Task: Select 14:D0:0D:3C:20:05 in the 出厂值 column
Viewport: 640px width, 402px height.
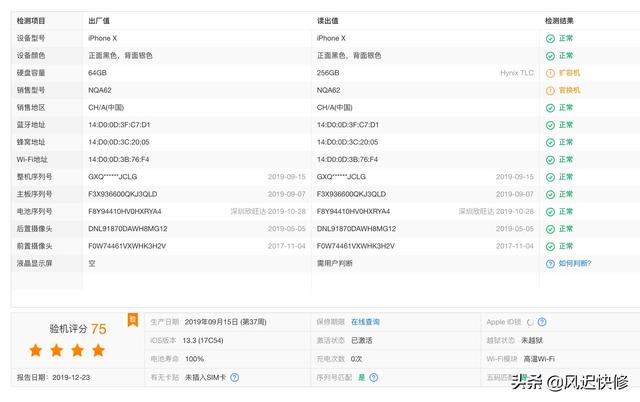Action: (x=119, y=142)
